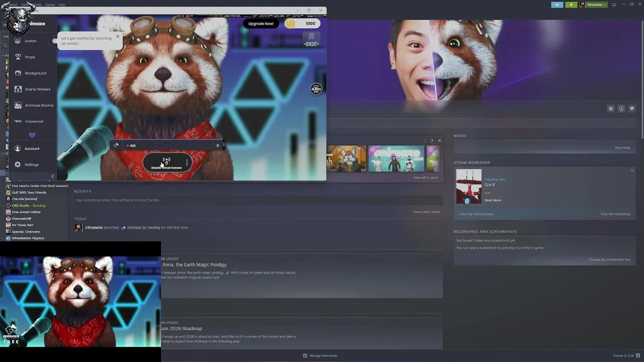
Task: Click View Latest News link
Action: coord(427,212)
